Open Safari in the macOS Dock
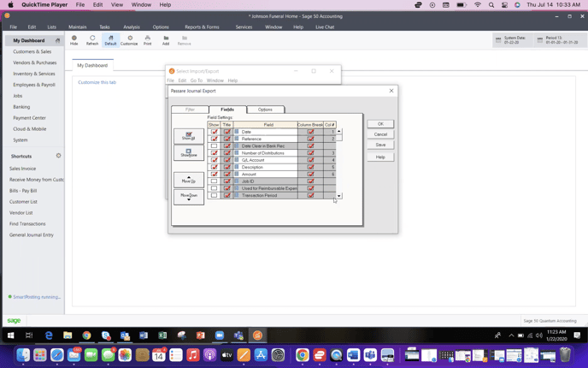 point(57,355)
